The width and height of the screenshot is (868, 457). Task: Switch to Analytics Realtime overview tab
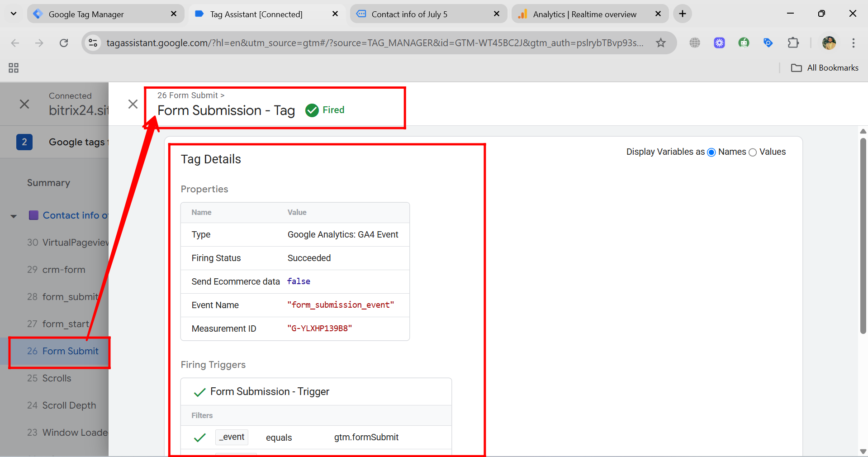(590, 14)
